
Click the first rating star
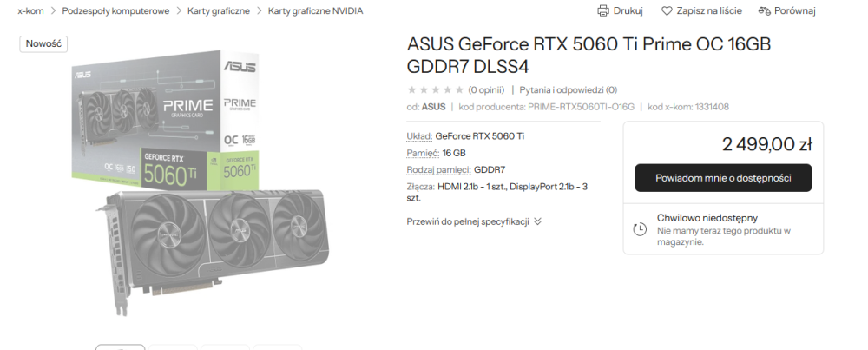[411, 89]
